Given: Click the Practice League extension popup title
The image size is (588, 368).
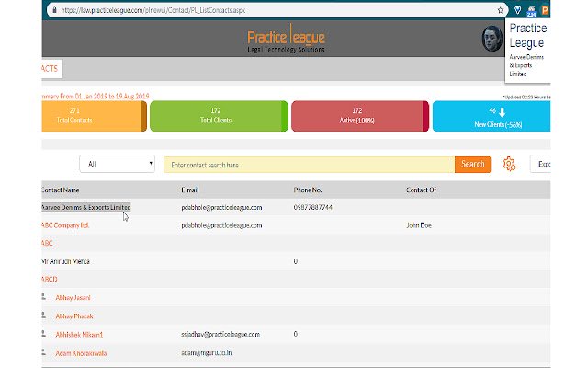Looking at the screenshot, I should point(528,36).
